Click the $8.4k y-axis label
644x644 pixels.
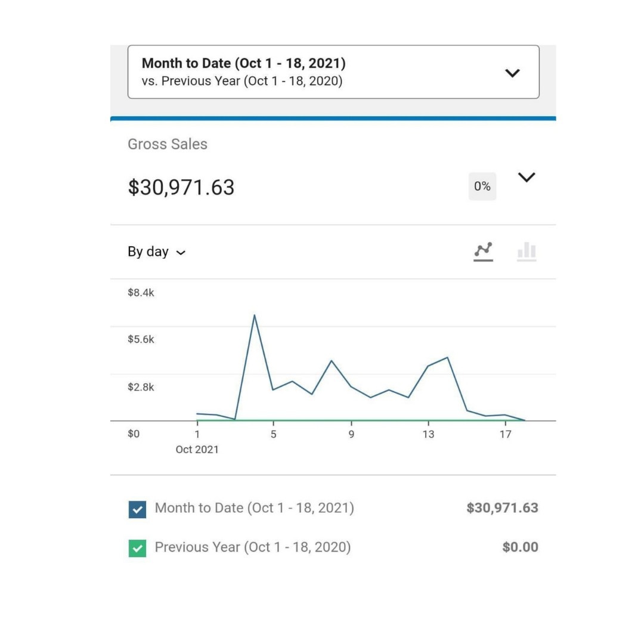click(x=141, y=293)
